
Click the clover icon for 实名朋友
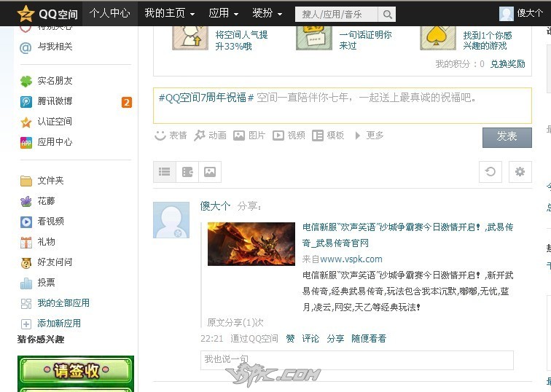[26, 82]
